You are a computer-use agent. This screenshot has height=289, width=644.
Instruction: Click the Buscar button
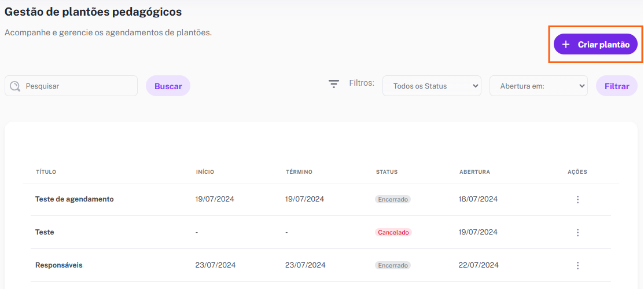tap(168, 86)
